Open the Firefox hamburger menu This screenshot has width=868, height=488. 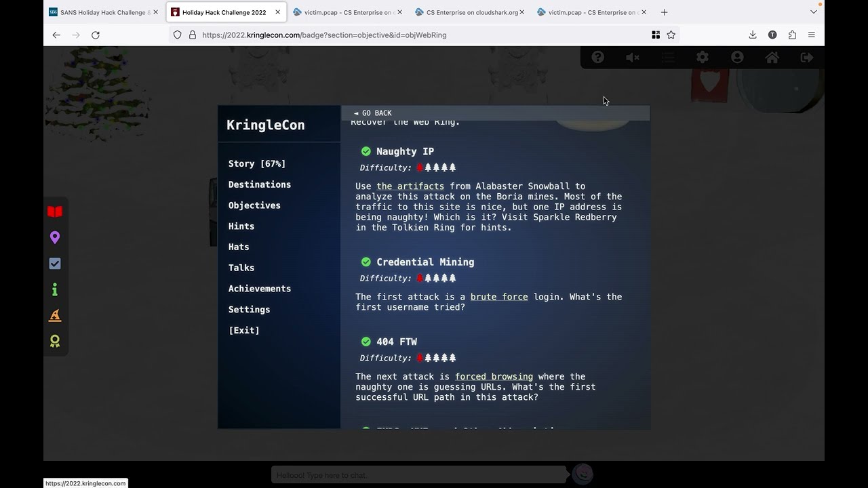point(811,35)
